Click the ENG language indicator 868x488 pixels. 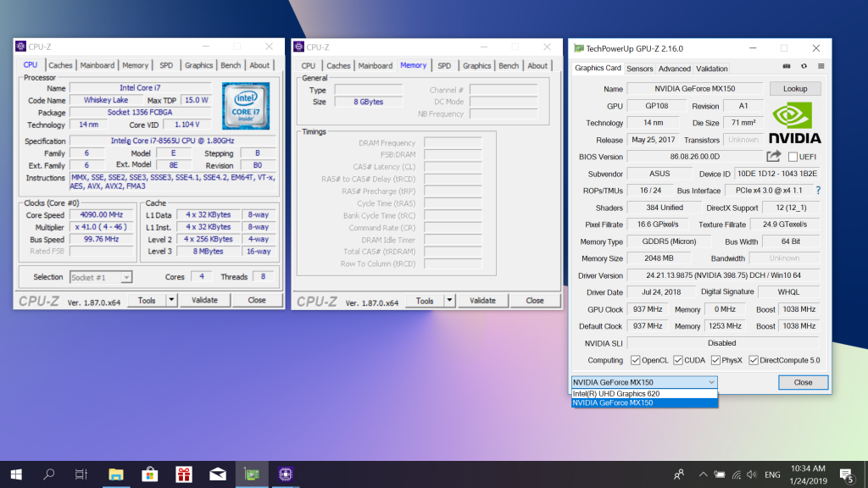point(772,474)
